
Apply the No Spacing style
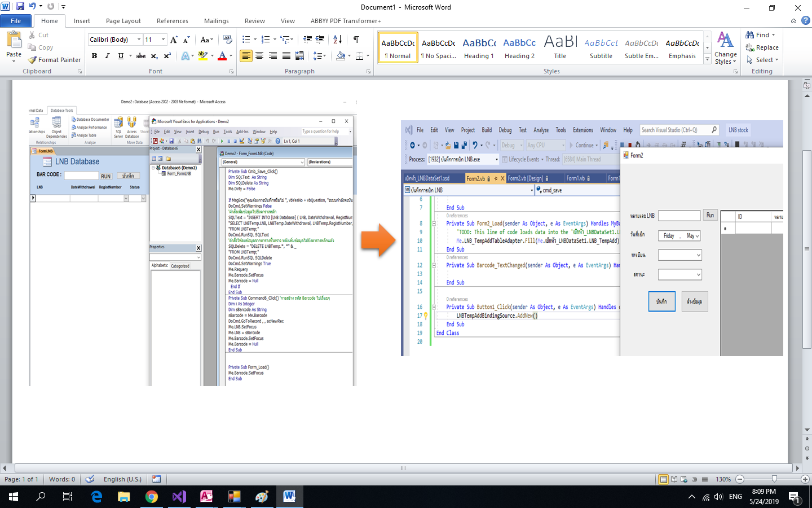438,48
